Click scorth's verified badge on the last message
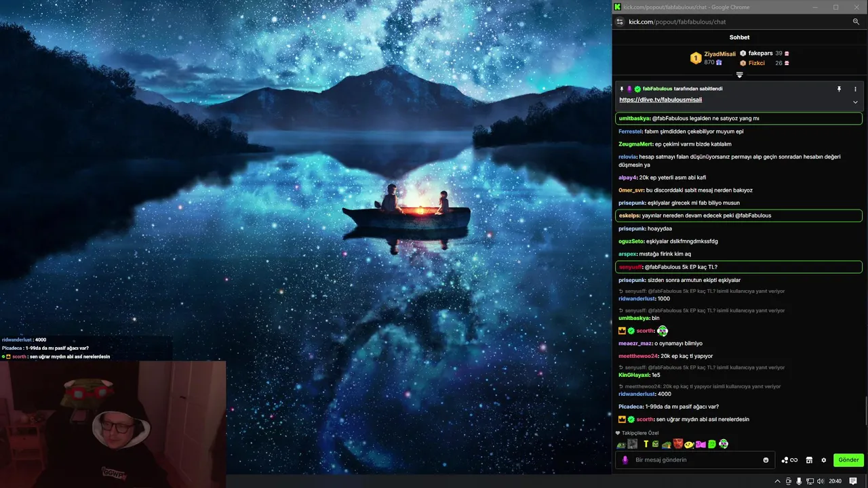This screenshot has width=868, height=488. click(x=631, y=420)
